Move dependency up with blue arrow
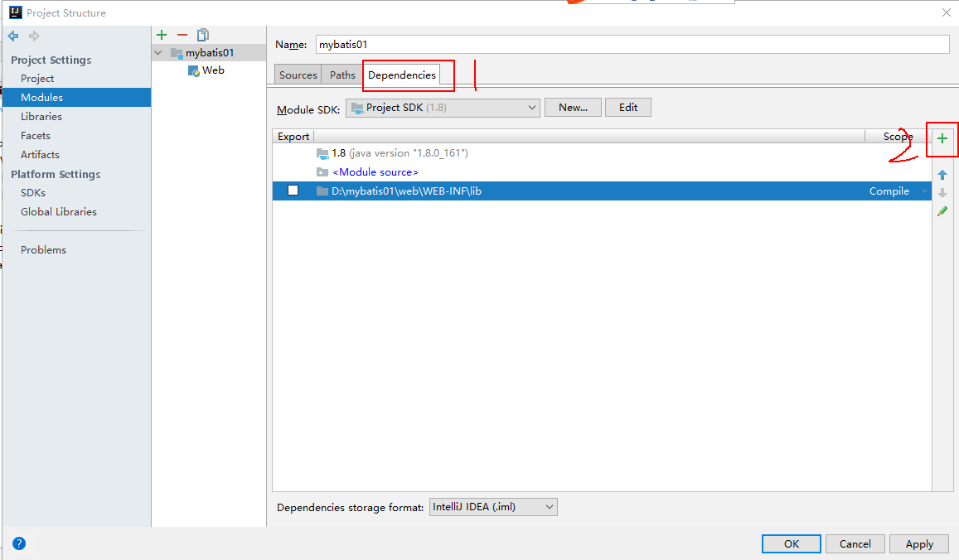 tap(942, 175)
